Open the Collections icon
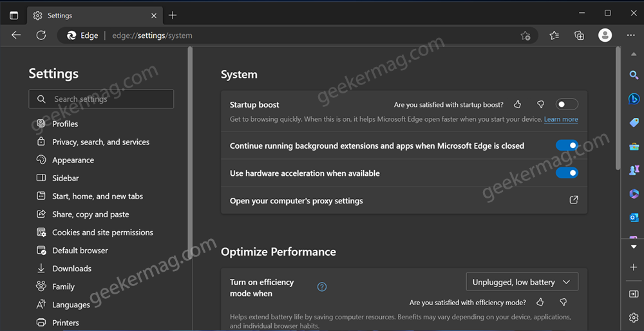The image size is (644, 331). (x=579, y=35)
